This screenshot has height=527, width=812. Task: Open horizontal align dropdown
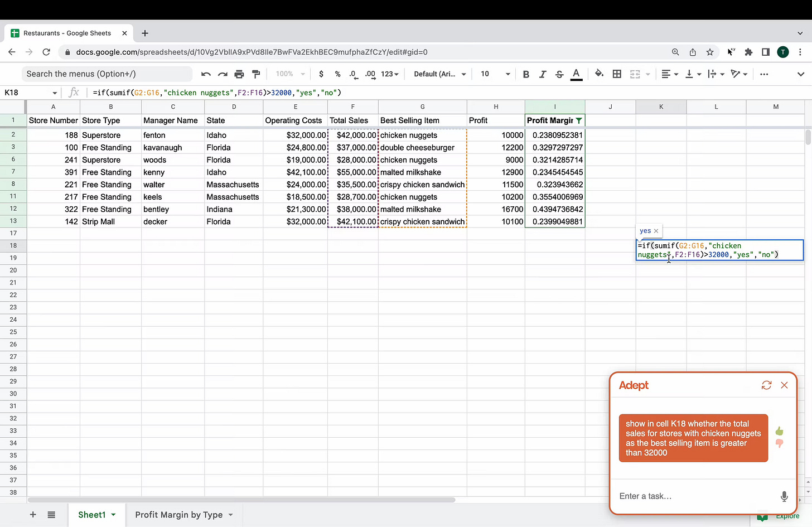(x=669, y=74)
